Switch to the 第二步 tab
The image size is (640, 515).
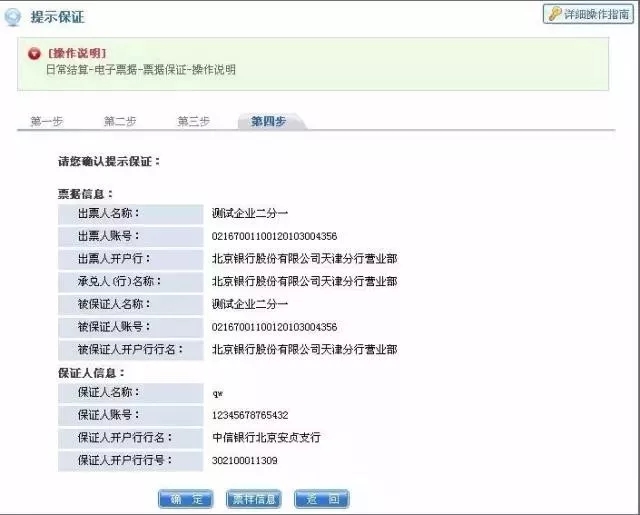(120, 121)
